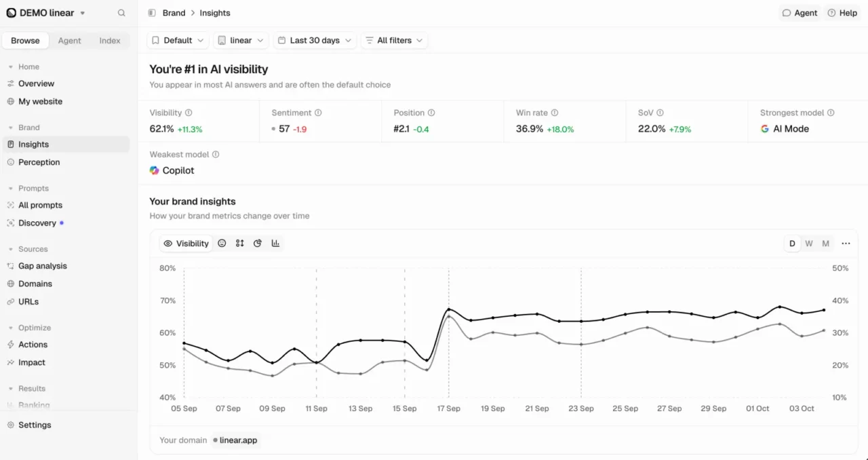Set chart granularity to W (weekly)
Viewport: 868px width, 460px height.
coord(809,244)
